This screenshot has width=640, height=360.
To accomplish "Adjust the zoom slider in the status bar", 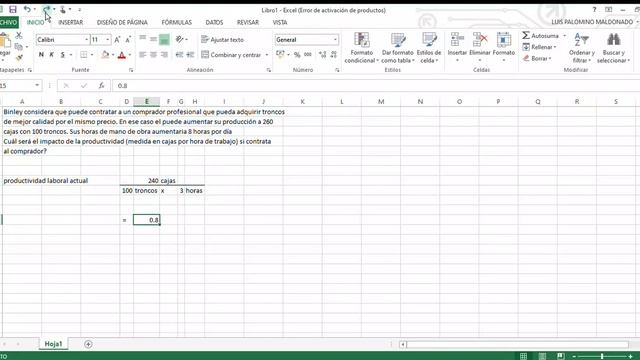I will point(602,356).
